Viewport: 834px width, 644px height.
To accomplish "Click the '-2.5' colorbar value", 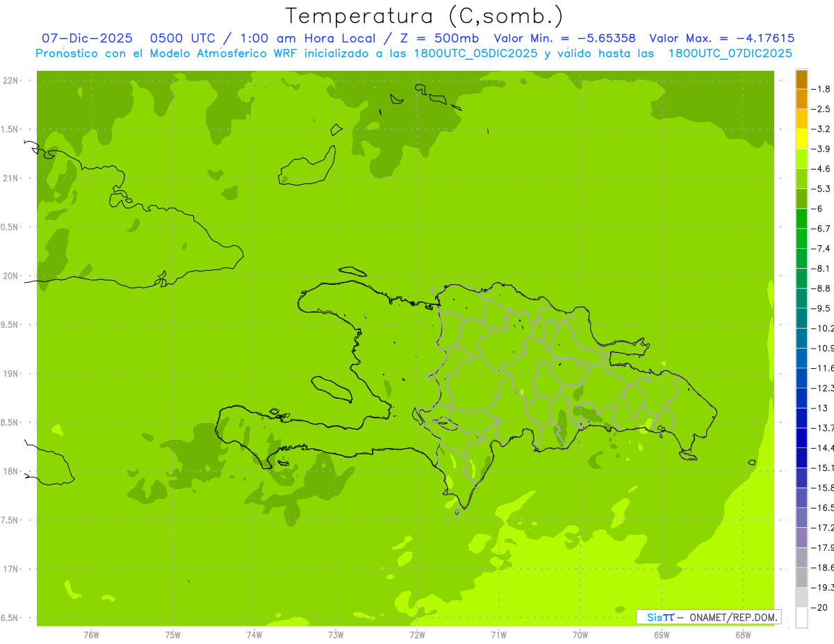I will pyautogui.click(x=822, y=109).
